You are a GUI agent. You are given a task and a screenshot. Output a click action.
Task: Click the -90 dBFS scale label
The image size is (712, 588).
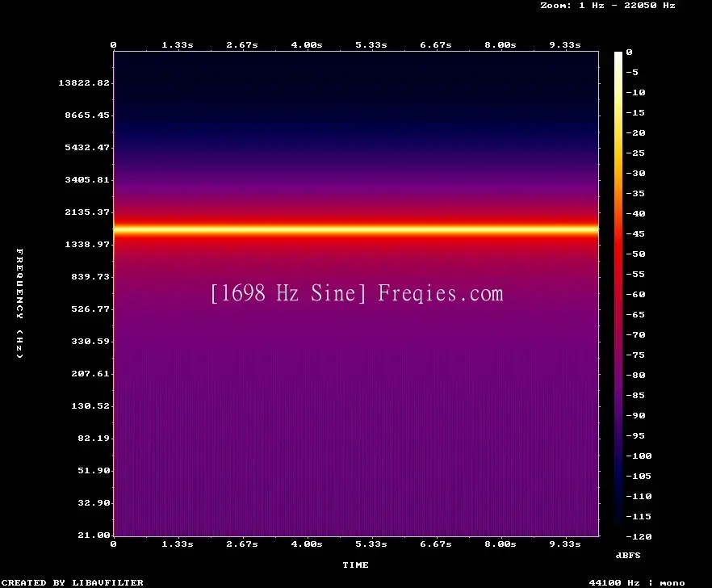[x=635, y=415]
